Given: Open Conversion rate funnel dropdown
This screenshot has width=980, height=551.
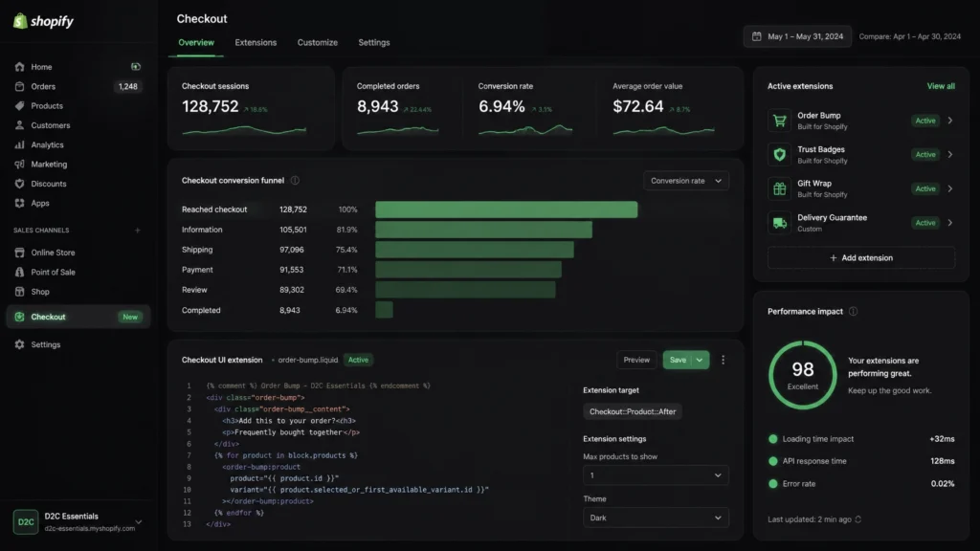Looking at the screenshot, I should click(x=685, y=181).
